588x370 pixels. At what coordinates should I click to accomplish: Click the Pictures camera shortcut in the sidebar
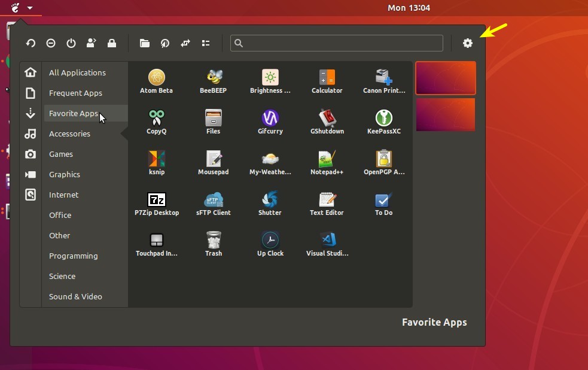(31, 154)
